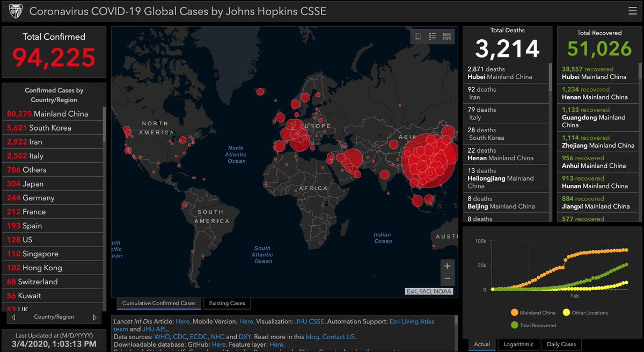This screenshot has width=644, height=352.
Task: Select the Daily Cases chart tab
Action: click(561, 344)
